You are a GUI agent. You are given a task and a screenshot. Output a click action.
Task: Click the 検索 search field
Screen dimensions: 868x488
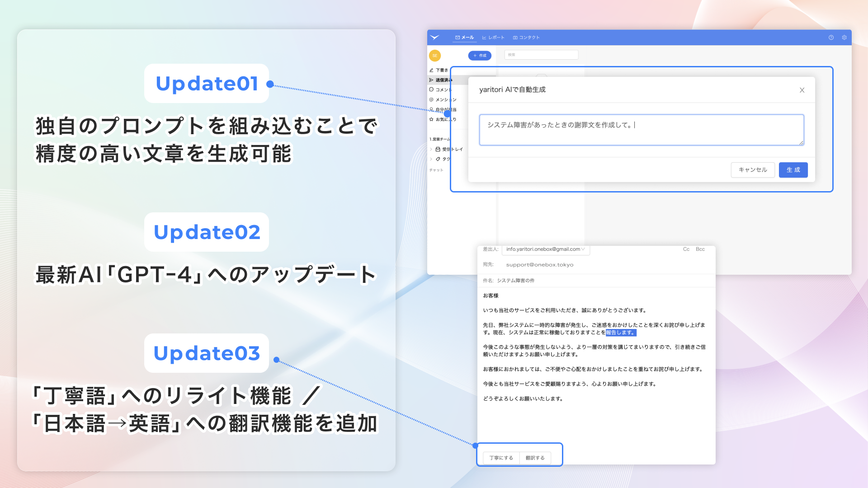click(x=541, y=55)
